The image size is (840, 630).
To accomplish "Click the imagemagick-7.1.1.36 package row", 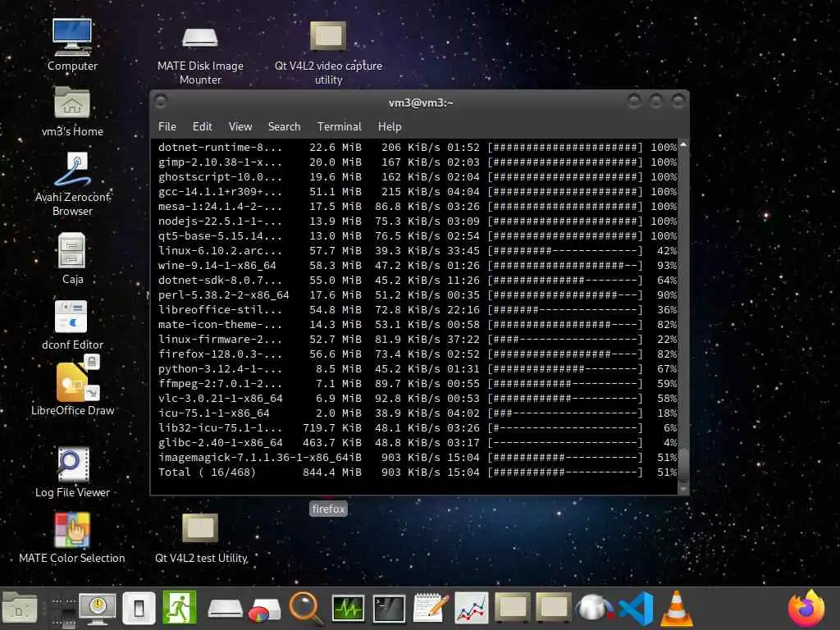I will click(418, 458).
